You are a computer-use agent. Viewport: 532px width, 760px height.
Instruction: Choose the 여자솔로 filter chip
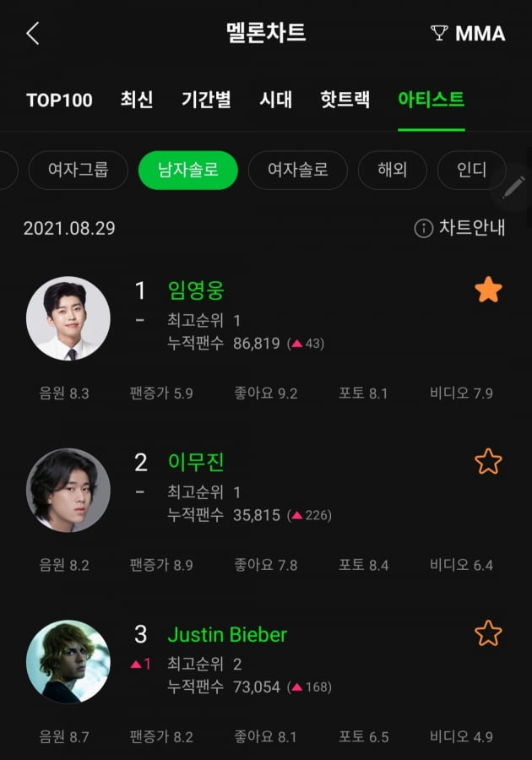coord(297,170)
